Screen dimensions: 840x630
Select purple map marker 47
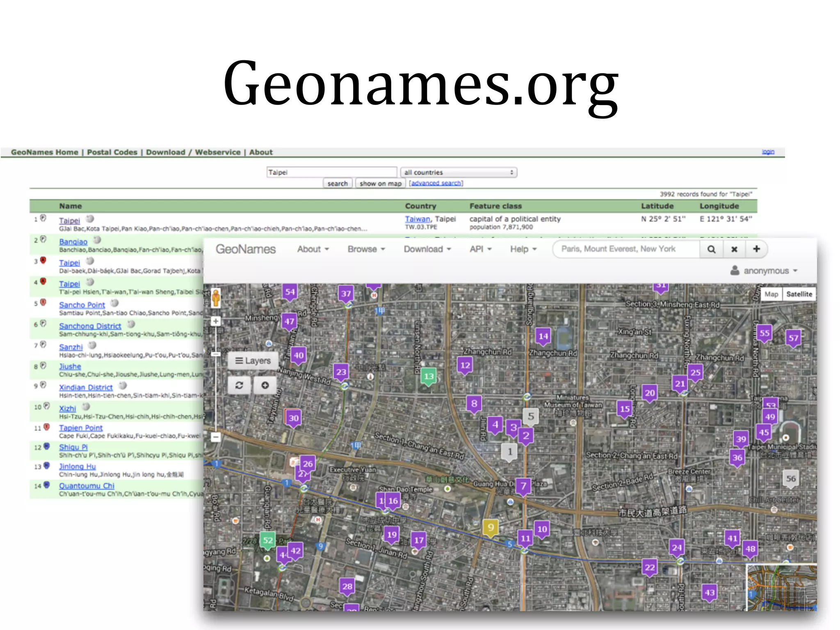point(289,322)
